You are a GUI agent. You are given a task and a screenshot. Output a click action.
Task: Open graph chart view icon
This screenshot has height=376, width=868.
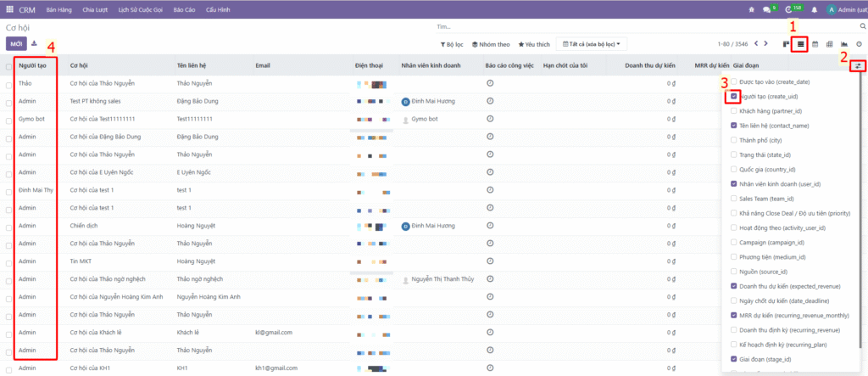pos(844,44)
